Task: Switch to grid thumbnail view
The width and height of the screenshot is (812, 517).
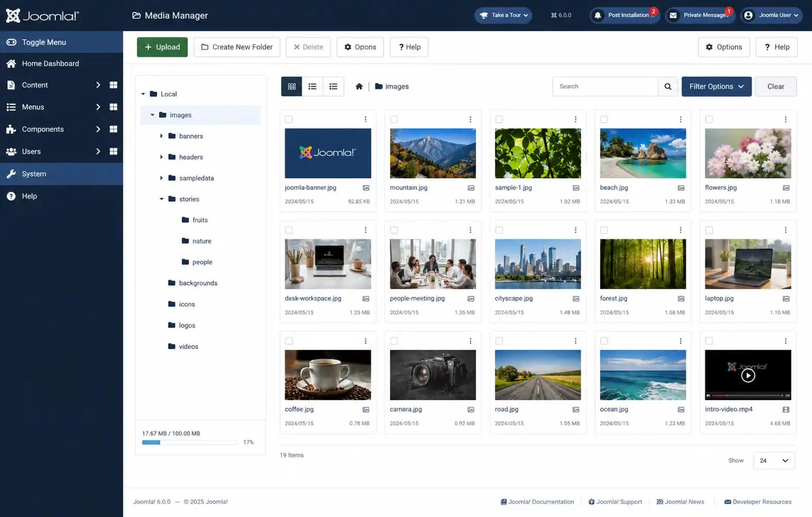Action: coord(291,86)
